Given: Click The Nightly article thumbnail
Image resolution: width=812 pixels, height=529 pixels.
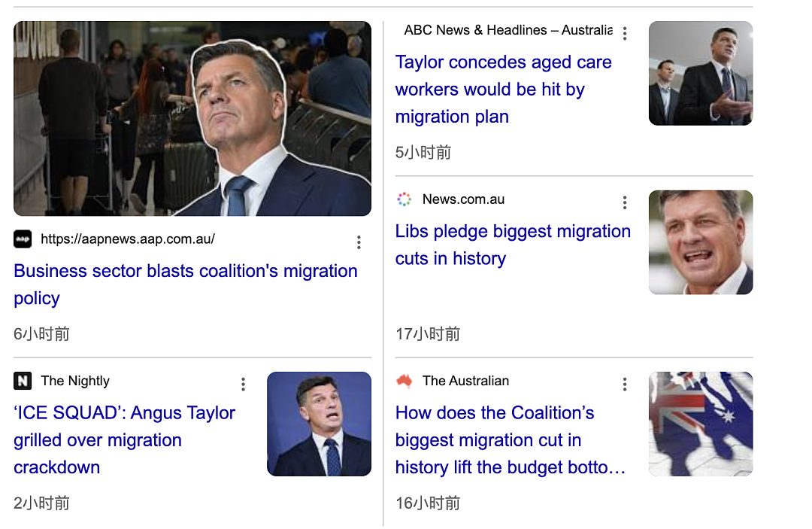Looking at the screenshot, I should click(x=319, y=424).
